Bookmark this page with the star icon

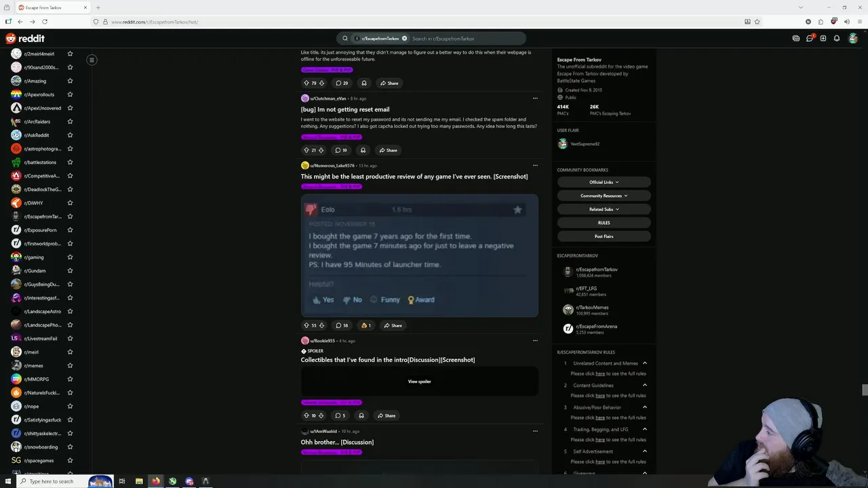tap(757, 22)
